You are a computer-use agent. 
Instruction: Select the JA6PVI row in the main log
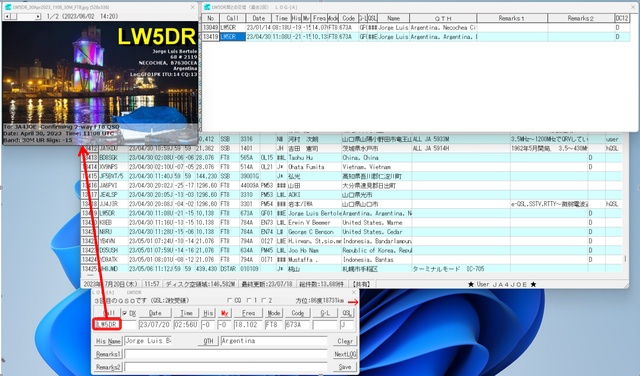coord(351,185)
